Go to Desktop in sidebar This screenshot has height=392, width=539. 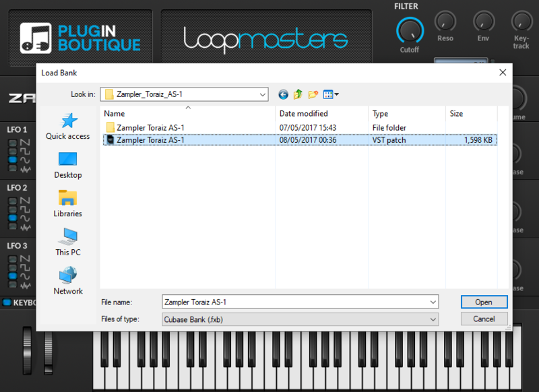(x=68, y=165)
